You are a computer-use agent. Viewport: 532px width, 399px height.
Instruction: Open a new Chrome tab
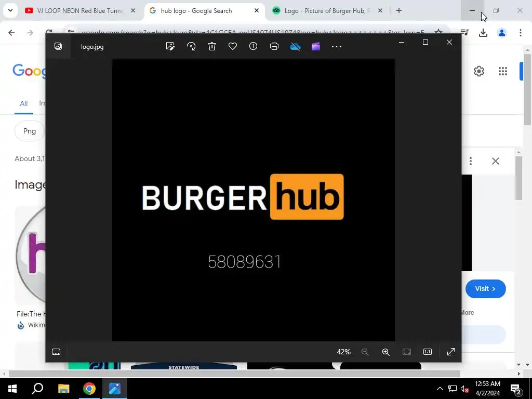tap(399, 11)
